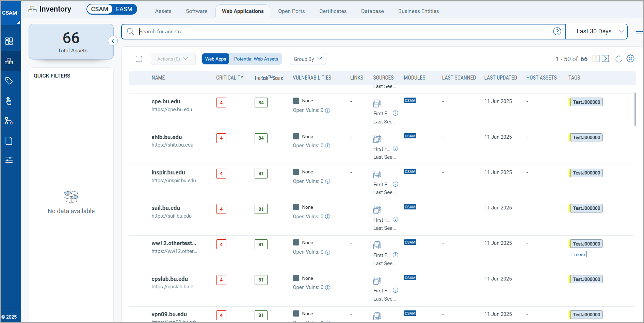Image resolution: width=644 pixels, height=323 pixels.
Task: Open the Last 30 Days date dropdown
Action: (x=597, y=31)
